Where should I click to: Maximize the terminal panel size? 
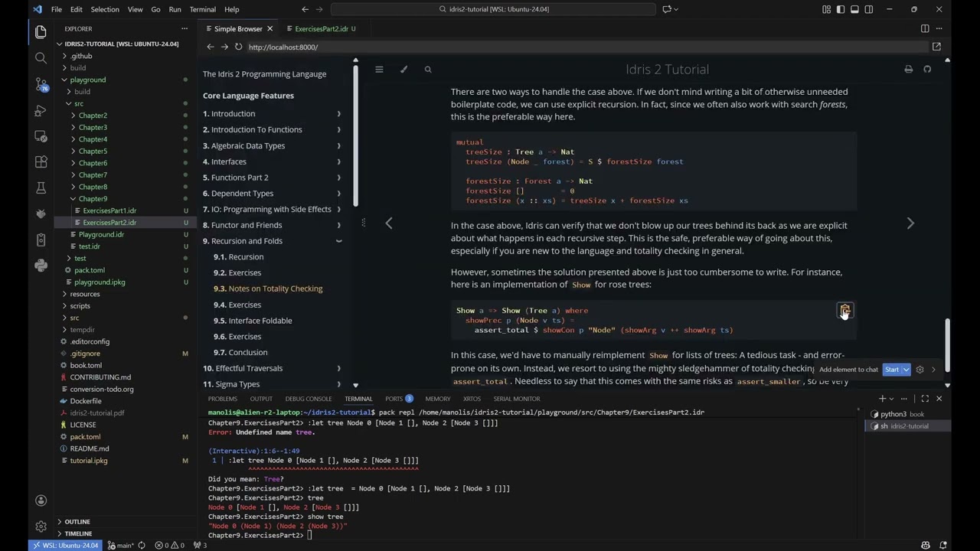(925, 399)
